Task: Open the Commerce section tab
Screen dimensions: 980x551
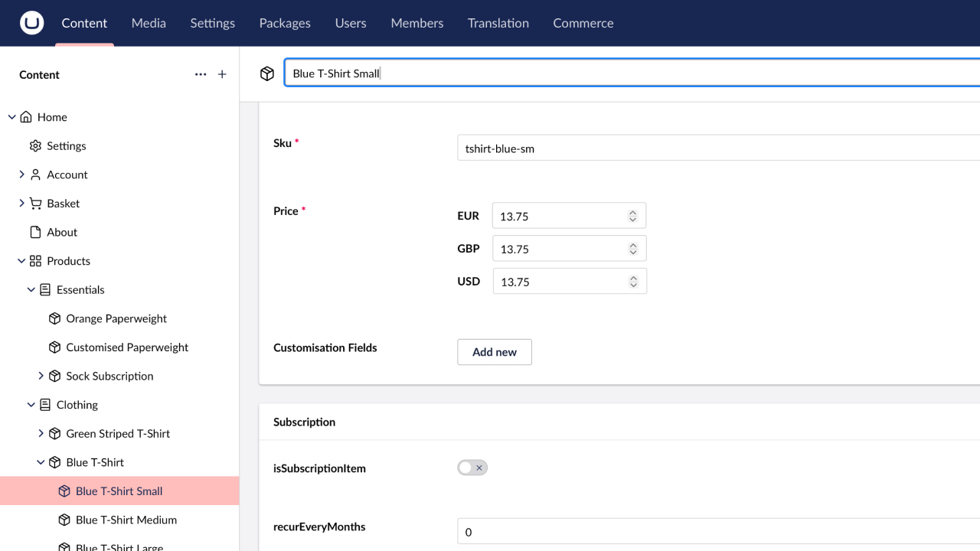Action: [x=583, y=23]
